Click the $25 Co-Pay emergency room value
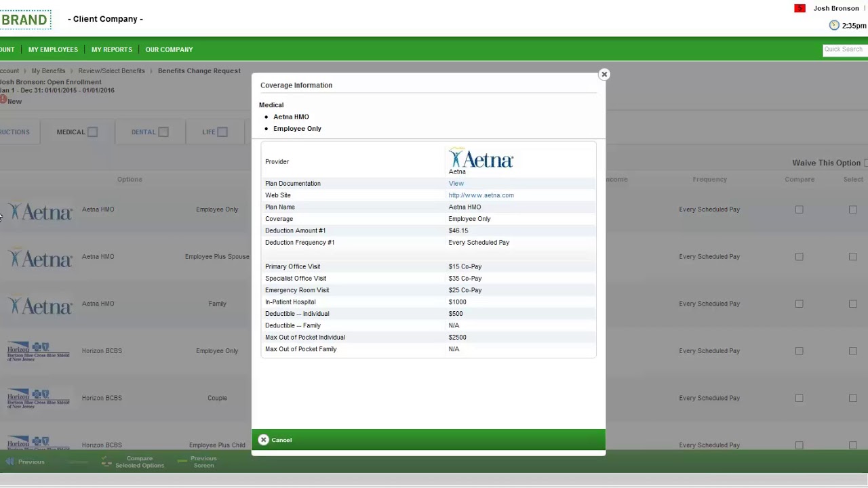The height and width of the screenshot is (488, 868). 465,290
